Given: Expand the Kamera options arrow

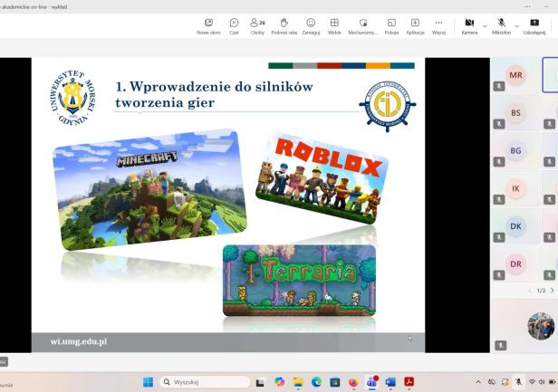Looking at the screenshot, I should 485,24.
